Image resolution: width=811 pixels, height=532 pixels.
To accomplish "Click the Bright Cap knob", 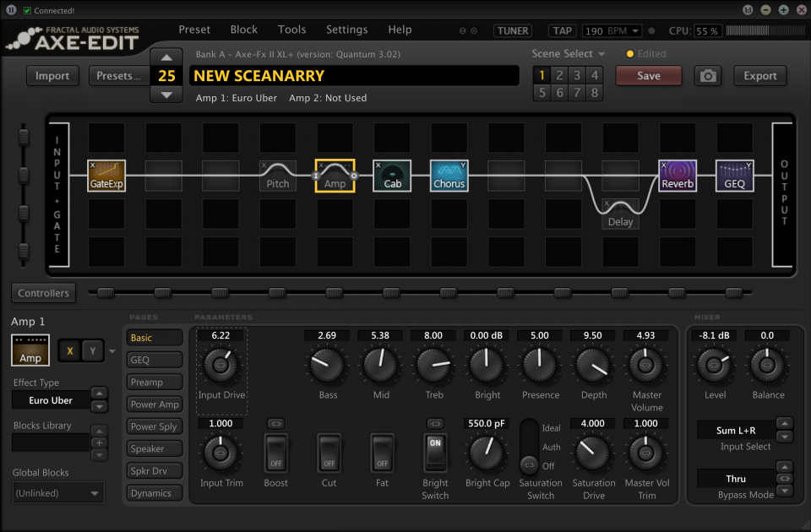I will (487, 453).
